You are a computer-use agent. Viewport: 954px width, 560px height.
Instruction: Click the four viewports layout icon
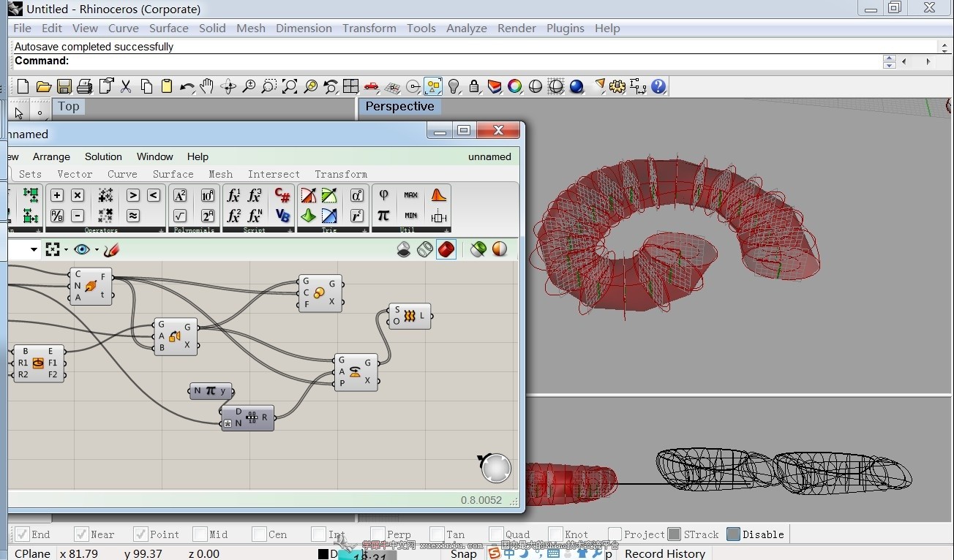click(350, 86)
